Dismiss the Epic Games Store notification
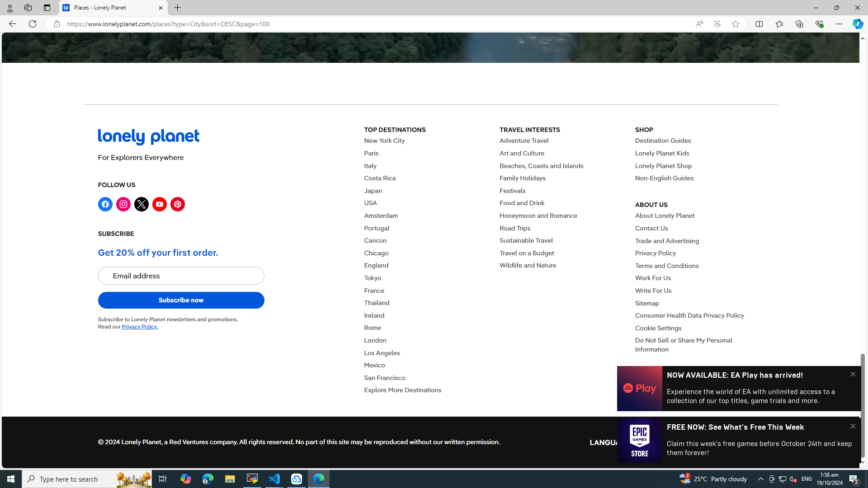 [x=853, y=426]
